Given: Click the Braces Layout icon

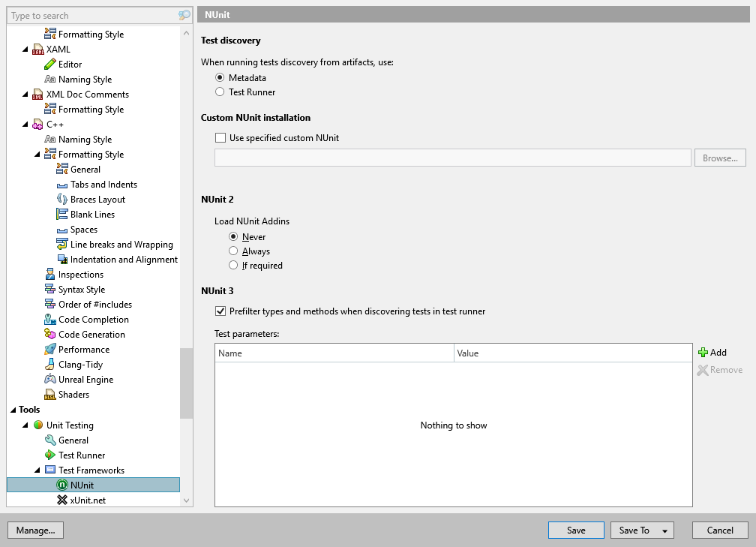Looking at the screenshot, I should (x=61, y=200).
